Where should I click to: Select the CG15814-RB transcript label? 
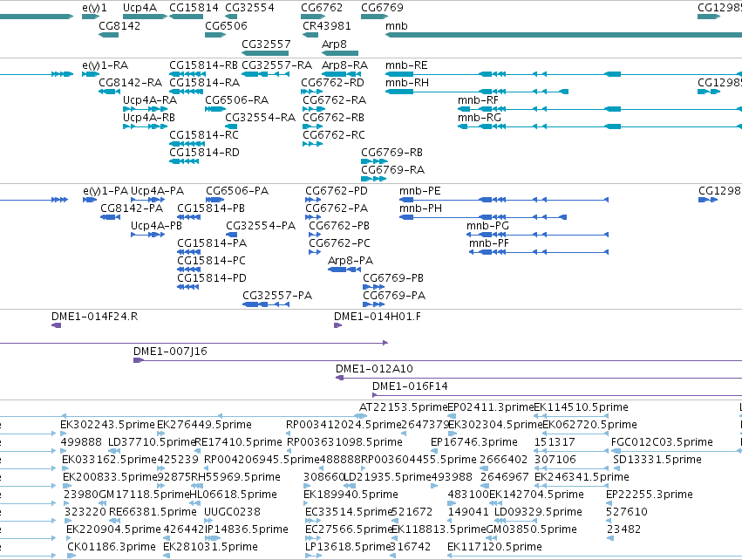(x=203, y=65)
